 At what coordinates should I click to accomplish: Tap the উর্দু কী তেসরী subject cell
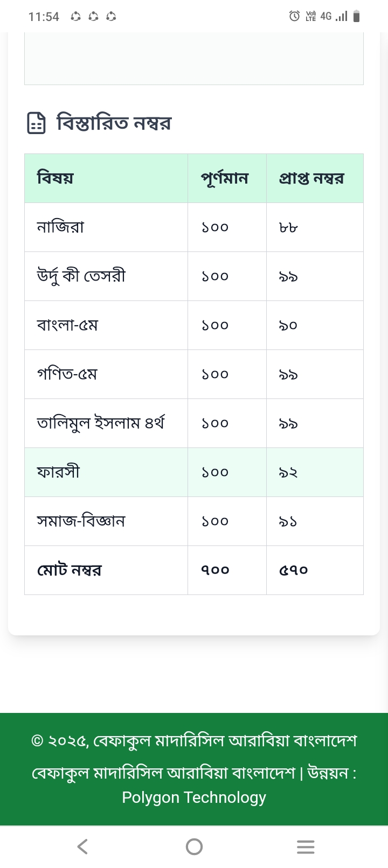(x=81, y=276)
